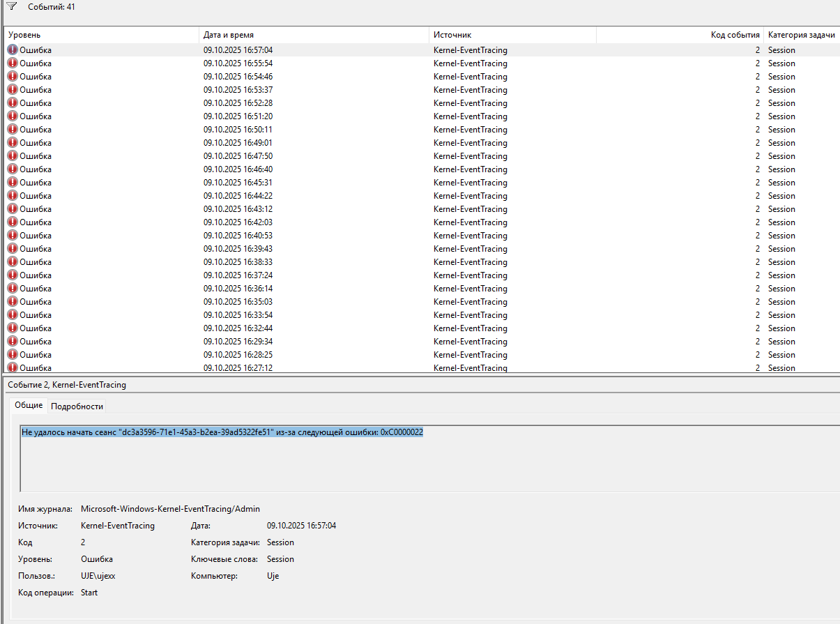Click the error icon of the 16:47:50 event

(13, 156)
